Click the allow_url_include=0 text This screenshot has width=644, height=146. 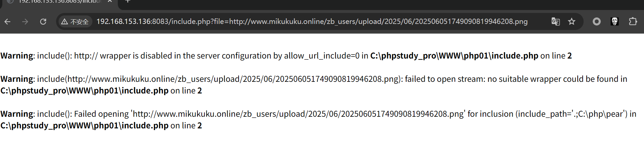[322, 56]
